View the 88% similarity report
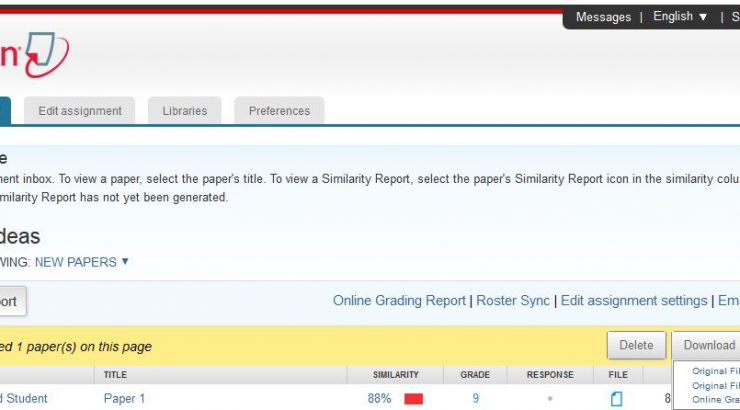The height and width of the screenshot is (410, 740). click(379, 398)
